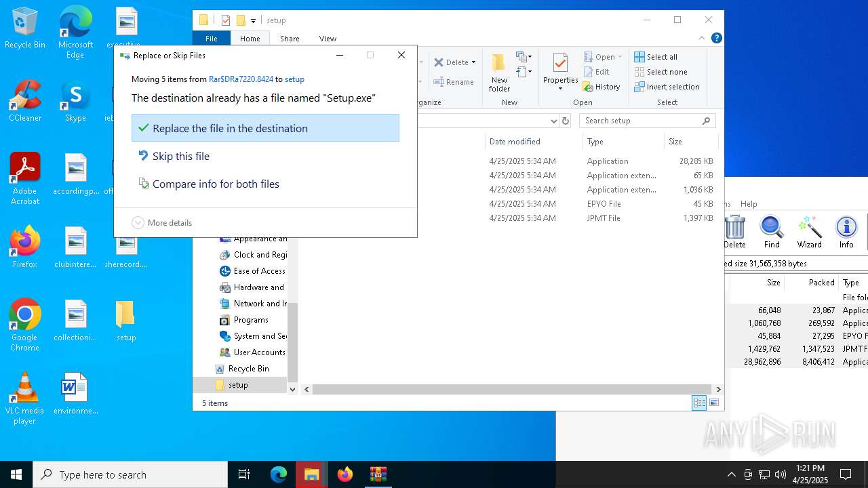
Task: Click Invert selection in ribbon
Action: coord(667,87)
